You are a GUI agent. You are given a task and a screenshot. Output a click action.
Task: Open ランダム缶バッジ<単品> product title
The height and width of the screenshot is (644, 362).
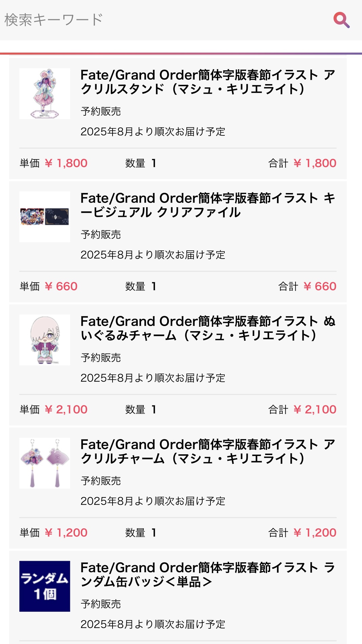[x=207, y=574]
